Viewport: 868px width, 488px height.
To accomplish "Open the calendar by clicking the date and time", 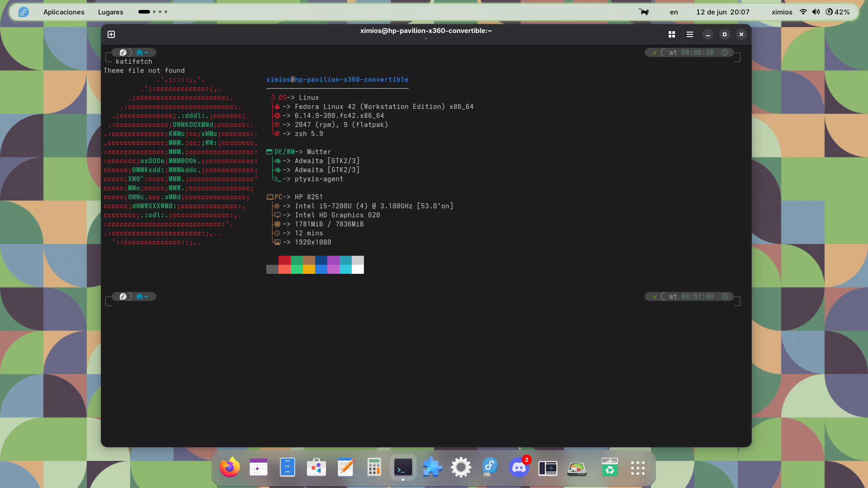I will point(722,12).
